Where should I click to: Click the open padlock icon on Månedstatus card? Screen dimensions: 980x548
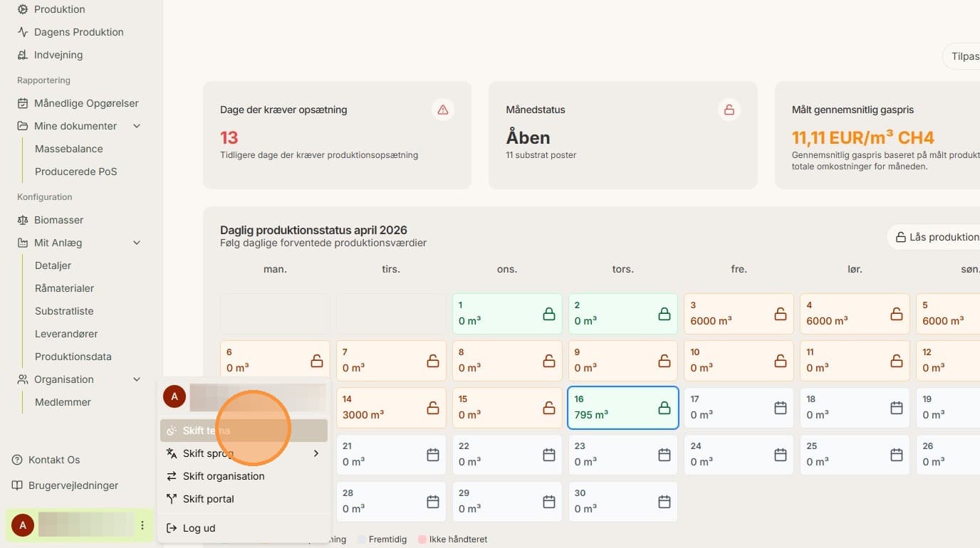(729, 110)
